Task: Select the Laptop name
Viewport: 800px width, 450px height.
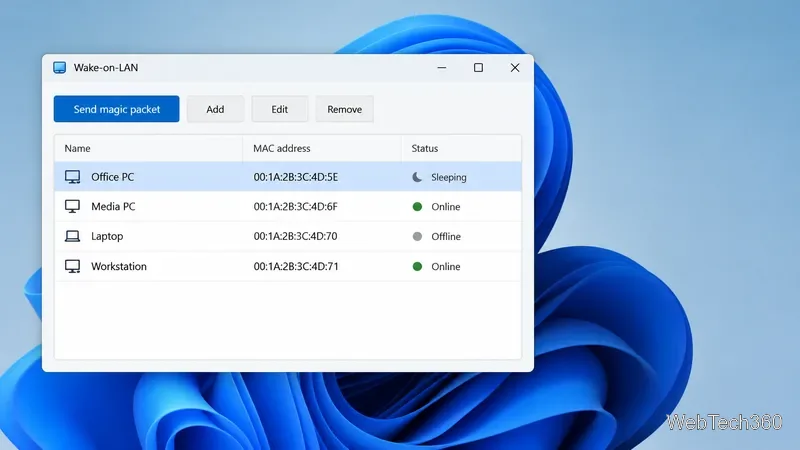Action: (x=107, y=236)
